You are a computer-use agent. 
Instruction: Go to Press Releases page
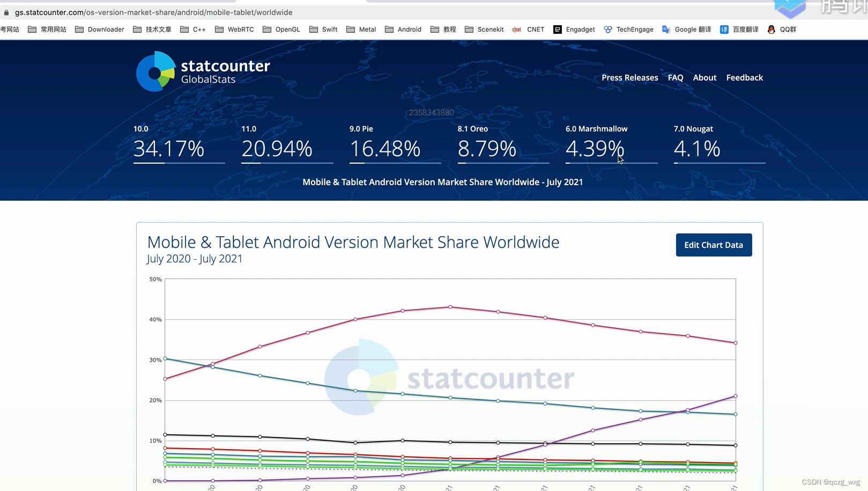click(x=629, y=78)
